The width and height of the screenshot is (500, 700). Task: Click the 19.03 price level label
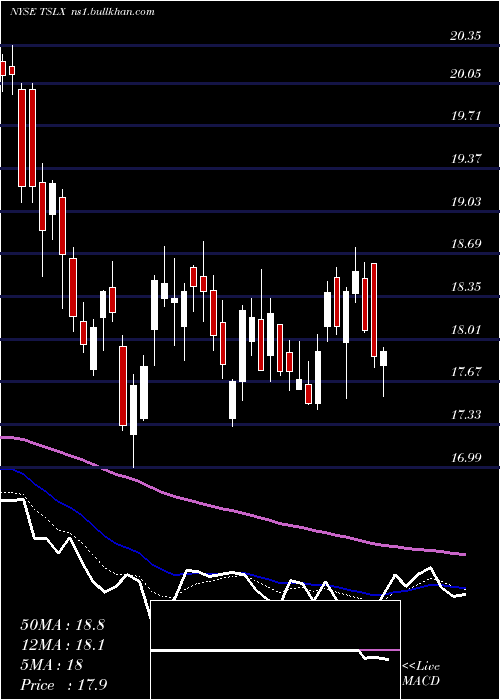pos(466,201)
